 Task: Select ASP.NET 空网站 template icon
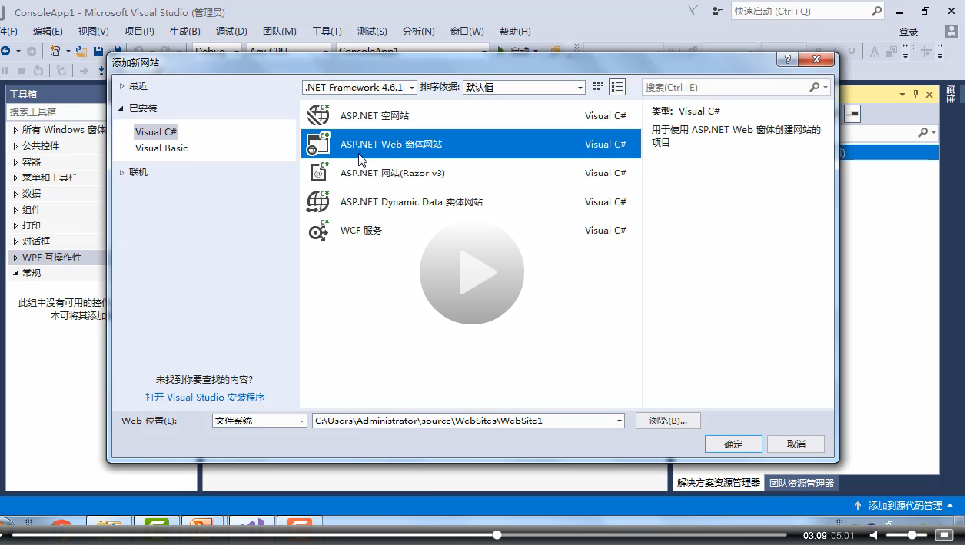318,115
